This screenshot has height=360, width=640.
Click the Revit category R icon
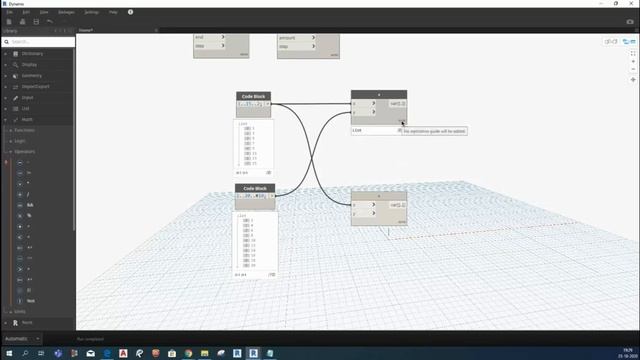pos(16,322)
